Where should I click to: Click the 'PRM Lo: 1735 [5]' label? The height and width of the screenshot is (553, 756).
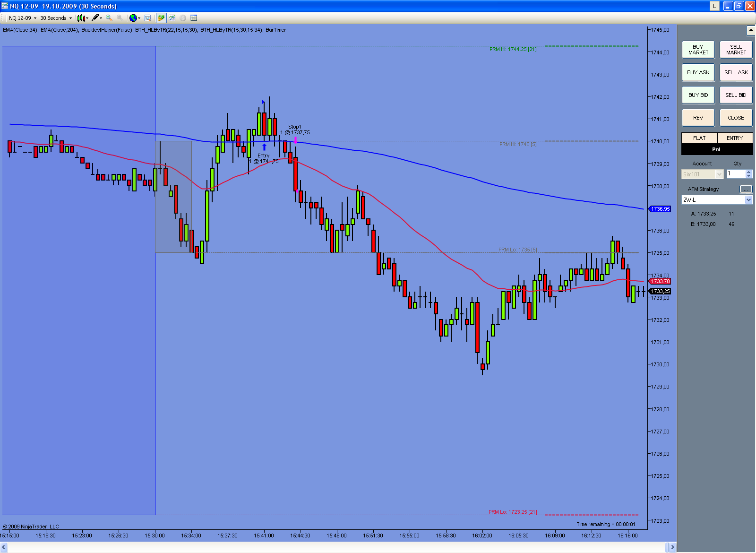click(x=517, y=250)
